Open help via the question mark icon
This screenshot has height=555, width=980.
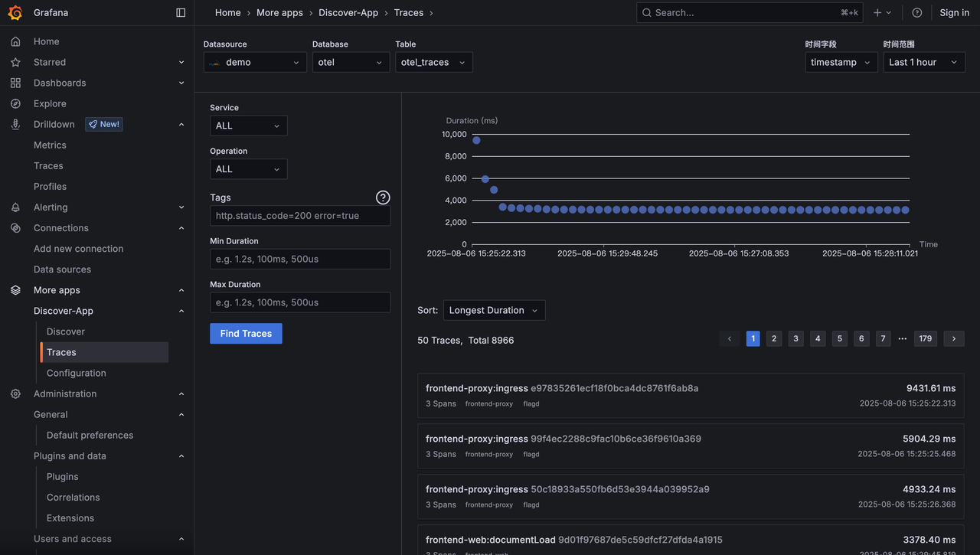coord(917,12)
